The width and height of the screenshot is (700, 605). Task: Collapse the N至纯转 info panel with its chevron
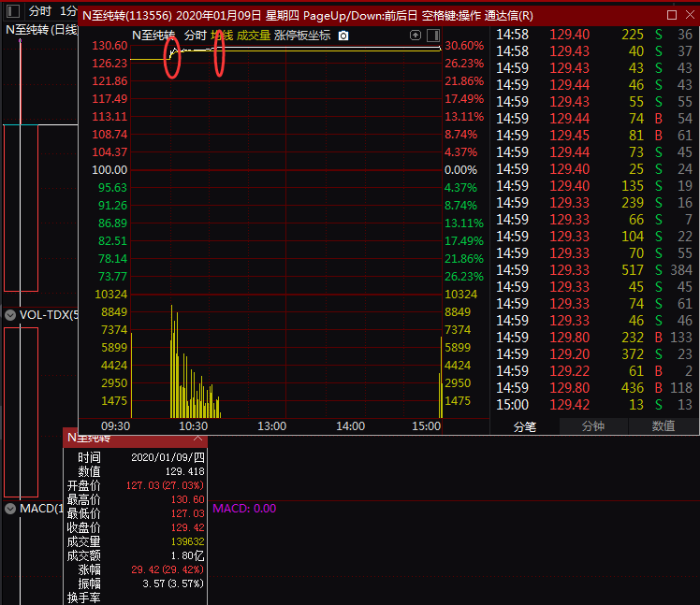pos(197,439)
